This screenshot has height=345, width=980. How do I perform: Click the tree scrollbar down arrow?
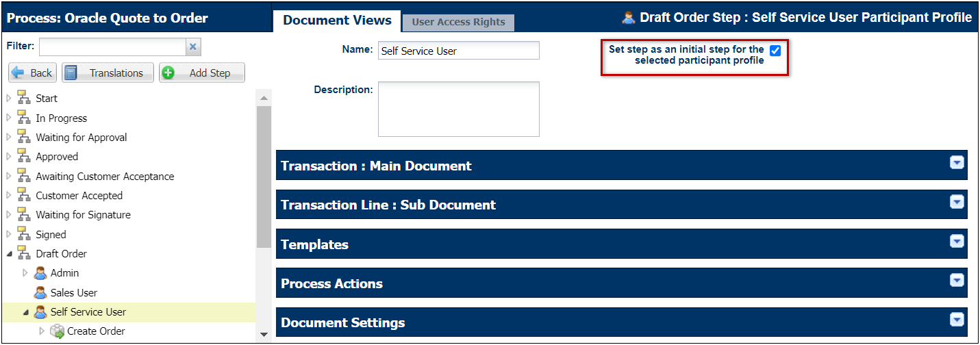coord(264,334)
